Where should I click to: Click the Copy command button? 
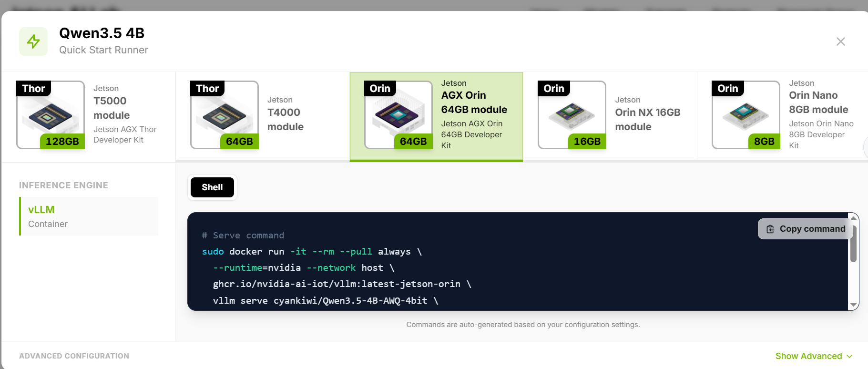pos(806,229)
